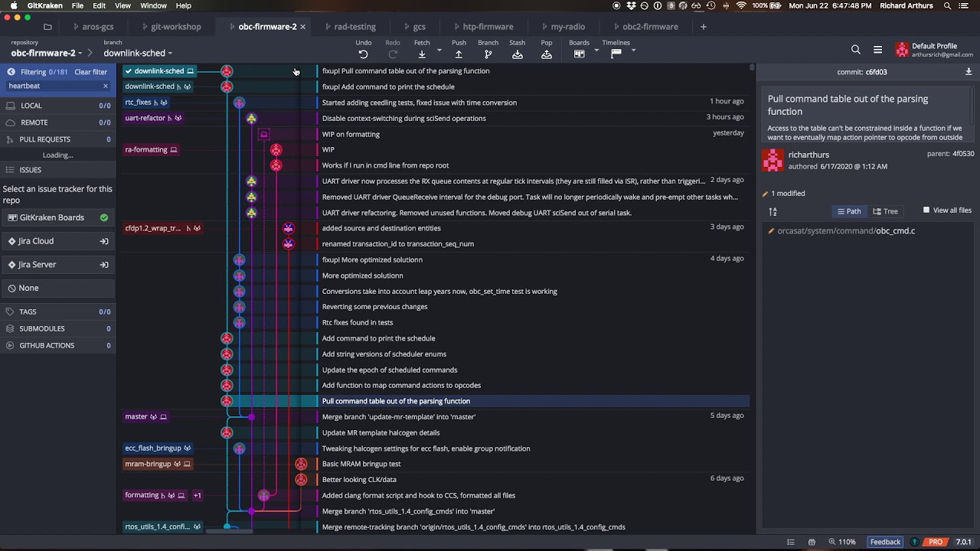Click the Undo toolbar icon
This screenshot has height=551, width=980.
tap(363, 54)
